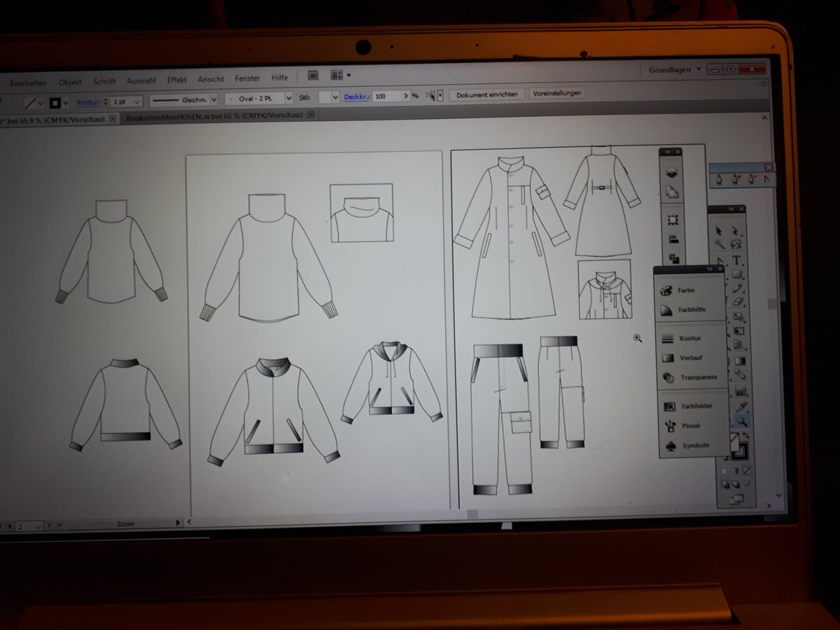The image size is (840, 630).
Task: Pick the Add Anchor Point tool
Action: click(736, 179)
